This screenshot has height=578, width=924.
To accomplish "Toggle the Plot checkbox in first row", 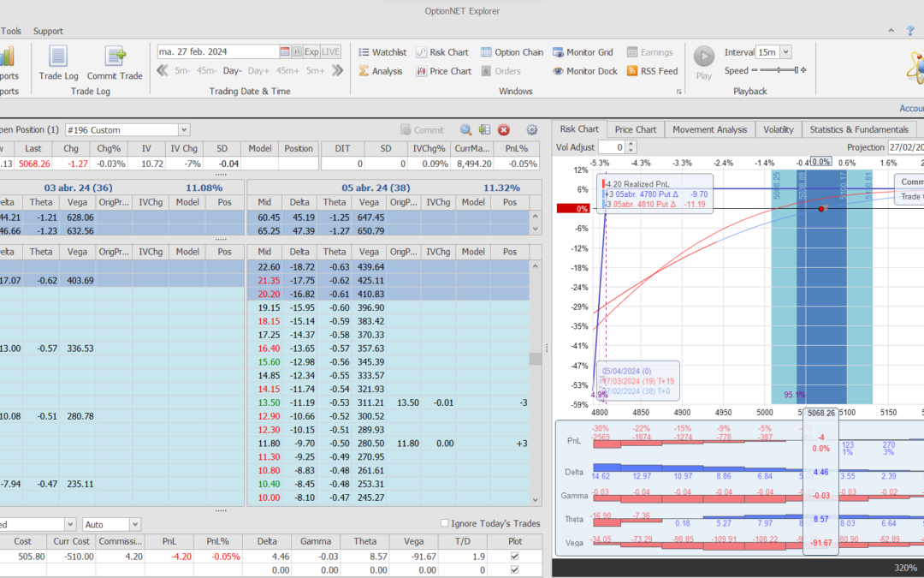I will coord(513,557).
